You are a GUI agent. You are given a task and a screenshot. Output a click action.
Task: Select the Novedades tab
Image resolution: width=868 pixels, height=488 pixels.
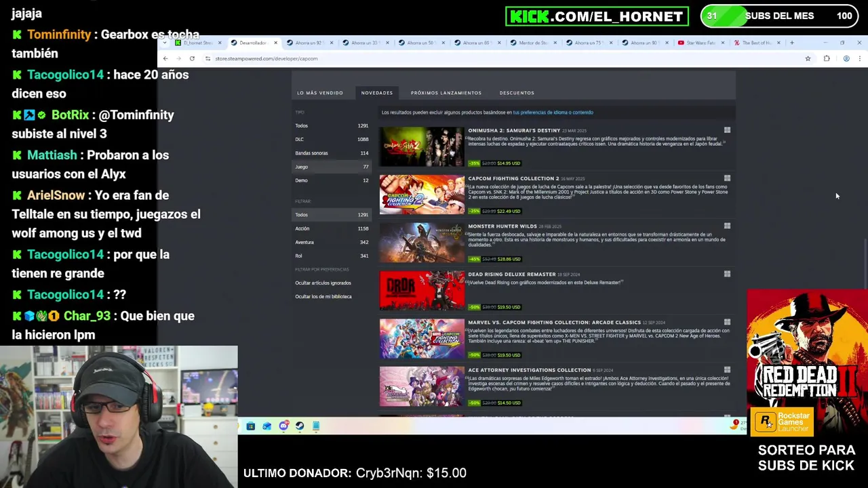click(377, 93)
